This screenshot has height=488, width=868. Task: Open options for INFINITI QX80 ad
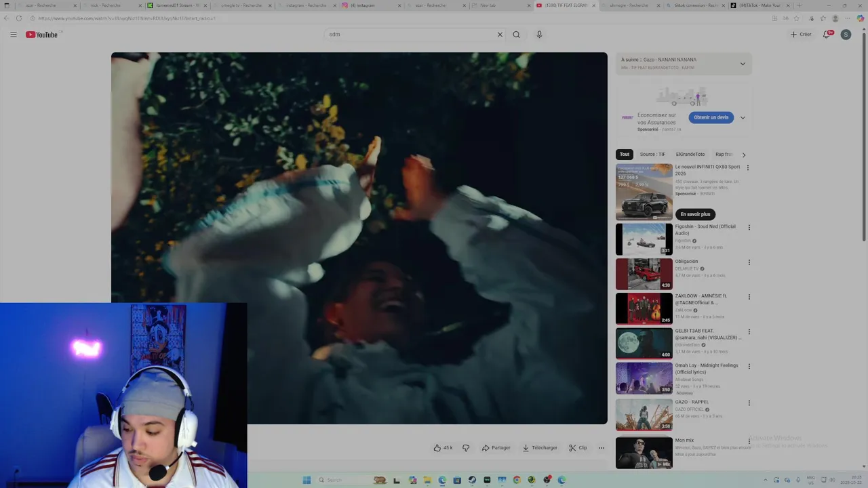(748, 167)
